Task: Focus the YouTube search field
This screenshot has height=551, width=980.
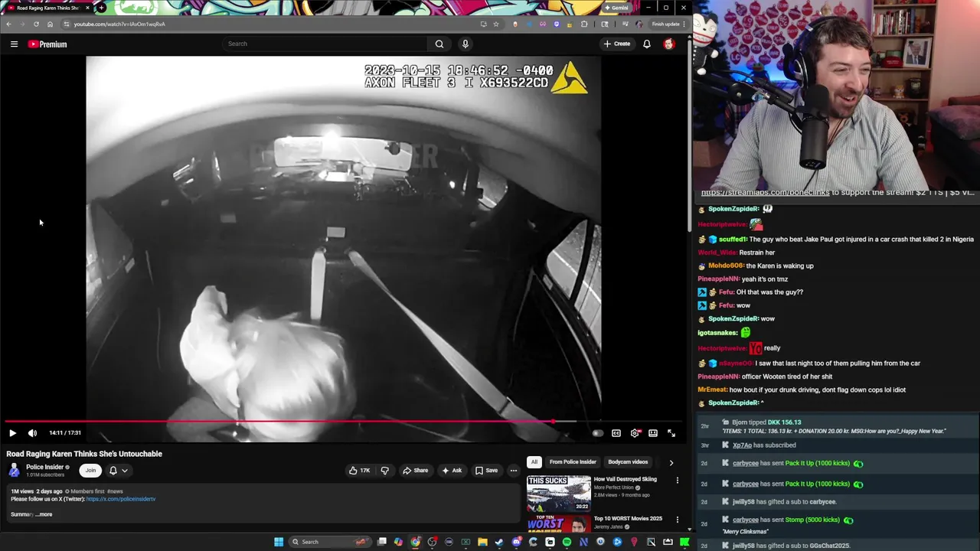Action: pos(325,44)
